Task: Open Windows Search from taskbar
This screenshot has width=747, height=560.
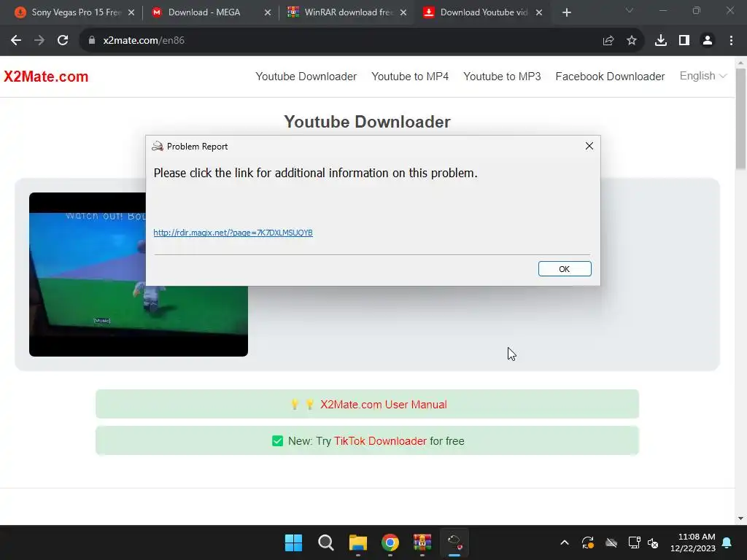Action: tap(326, 542)
